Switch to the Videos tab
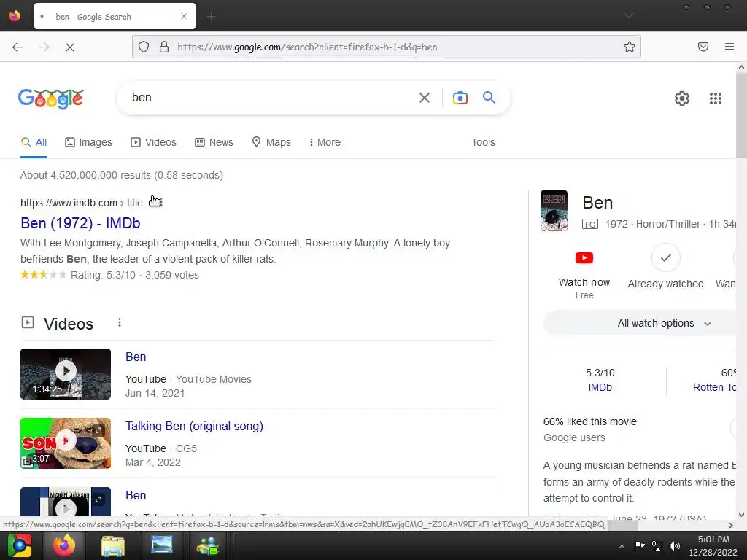Viewport: 747px width, 560px height. tap(153, 142)
